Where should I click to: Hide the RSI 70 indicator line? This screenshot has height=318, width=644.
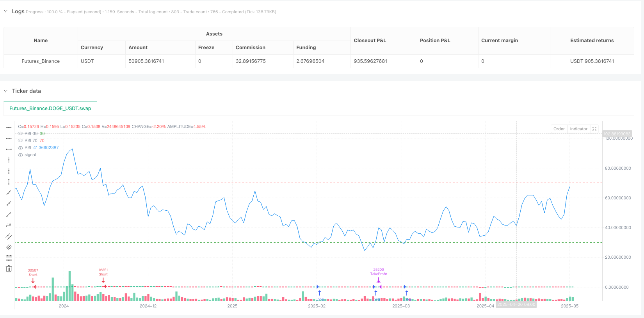point(21,140)
